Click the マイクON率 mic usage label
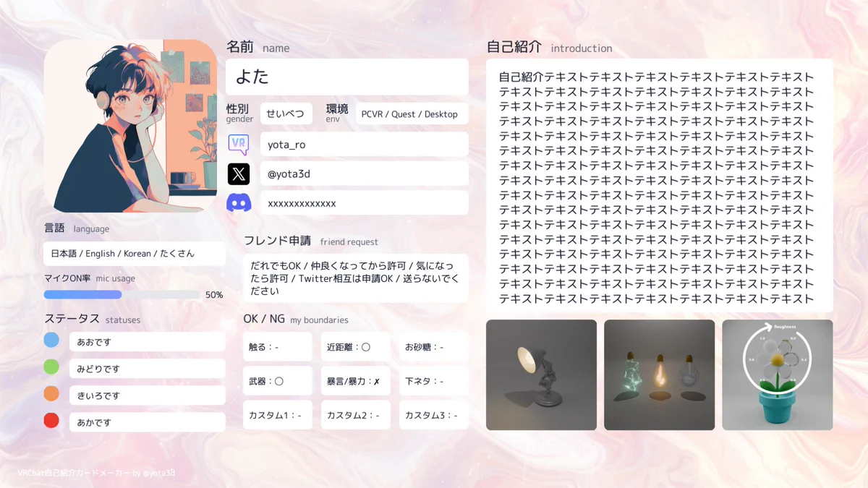Viewport: 868px width, 488px height. click(x=90, y=278)
